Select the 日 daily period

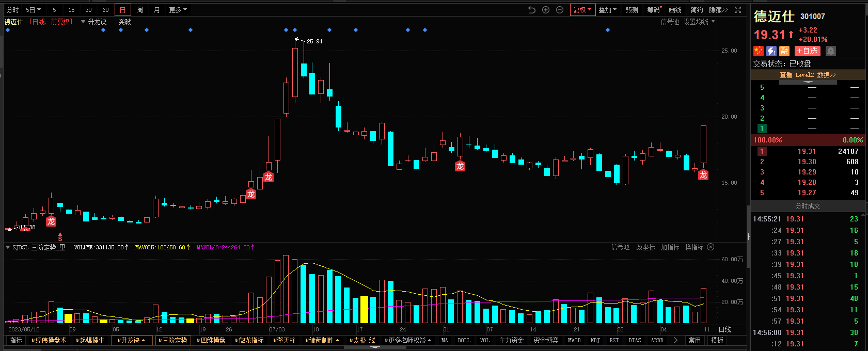click(x=122, y=10)
